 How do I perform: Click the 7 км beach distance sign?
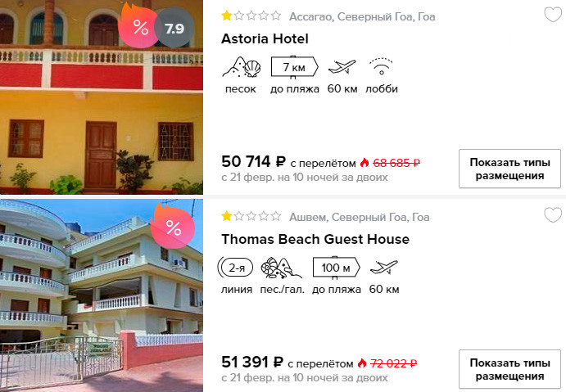click(x=295, y=67)
